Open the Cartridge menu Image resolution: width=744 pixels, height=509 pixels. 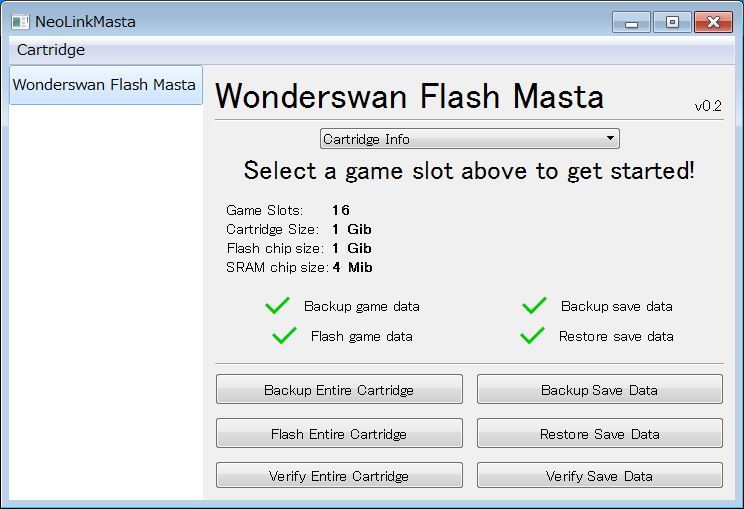point(51,50)
